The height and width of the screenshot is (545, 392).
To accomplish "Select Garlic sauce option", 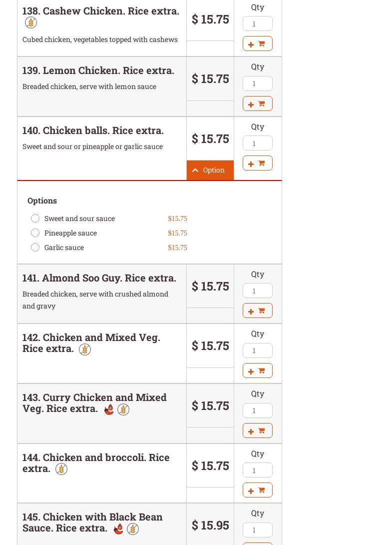I will (35, 247).
